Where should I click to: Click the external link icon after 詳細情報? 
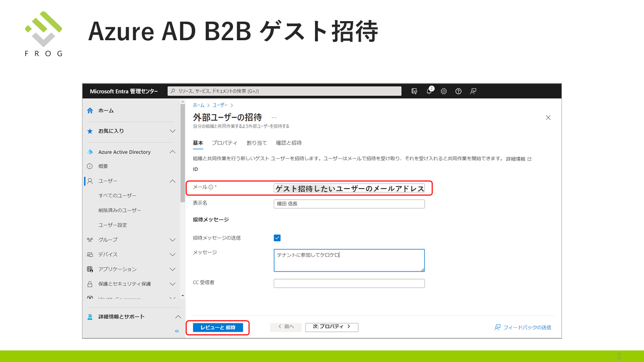(529, 159)
